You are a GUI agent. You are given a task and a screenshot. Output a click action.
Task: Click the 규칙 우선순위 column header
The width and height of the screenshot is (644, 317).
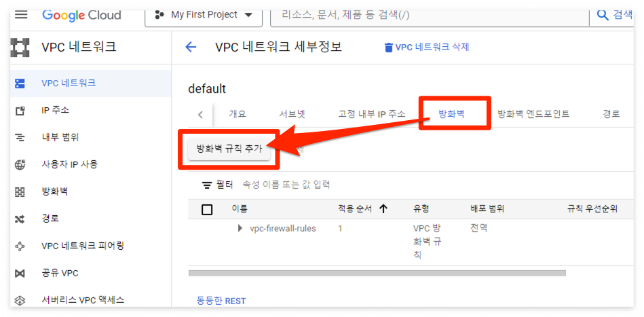click(x=592, y=209)
